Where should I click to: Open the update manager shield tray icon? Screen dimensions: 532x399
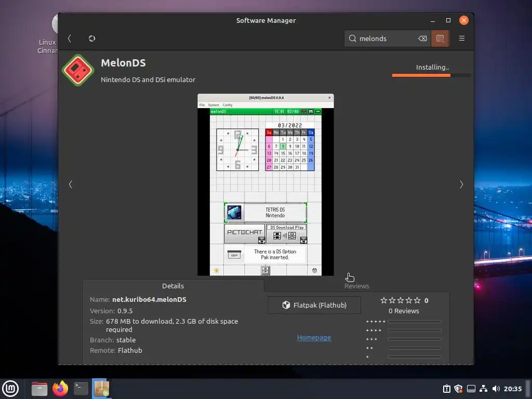pyautogui.click(x=458, y=389)
